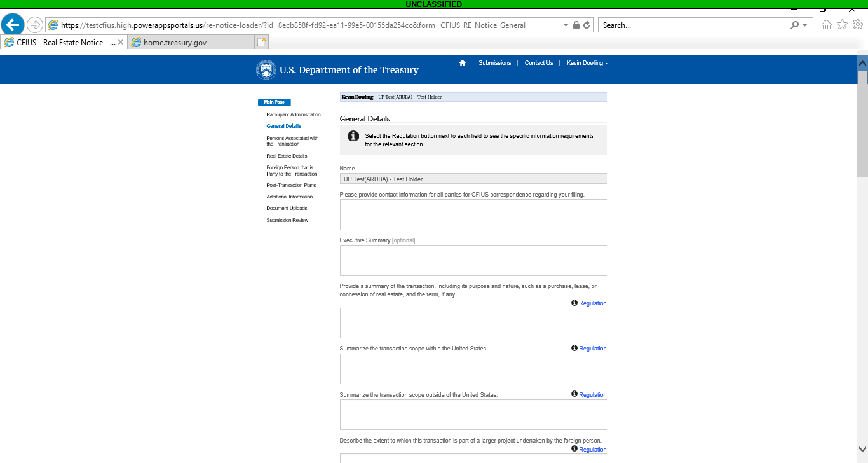This screenshot has width=868, height=463.
Task: Focus the scope within United States text area
Action: pos(473,369)
